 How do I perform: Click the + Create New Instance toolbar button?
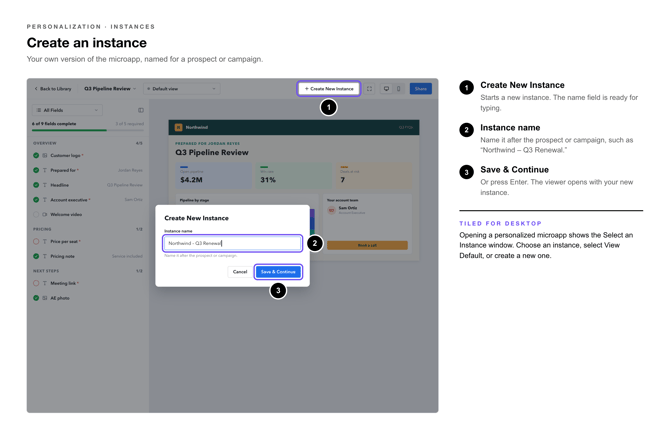click(x=329, y=89)
